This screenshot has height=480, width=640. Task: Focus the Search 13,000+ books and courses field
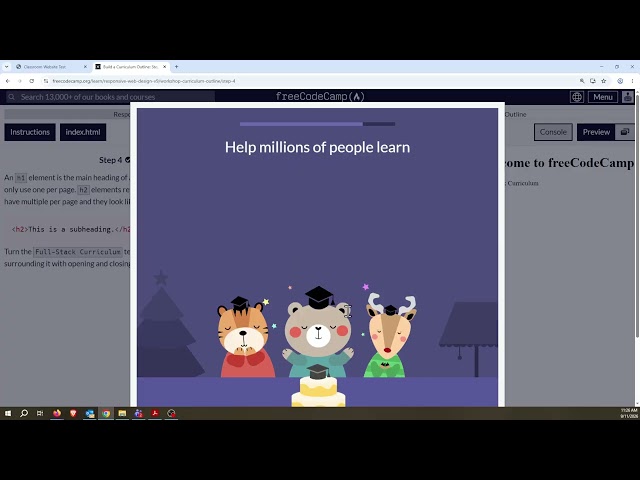[110, 97]
